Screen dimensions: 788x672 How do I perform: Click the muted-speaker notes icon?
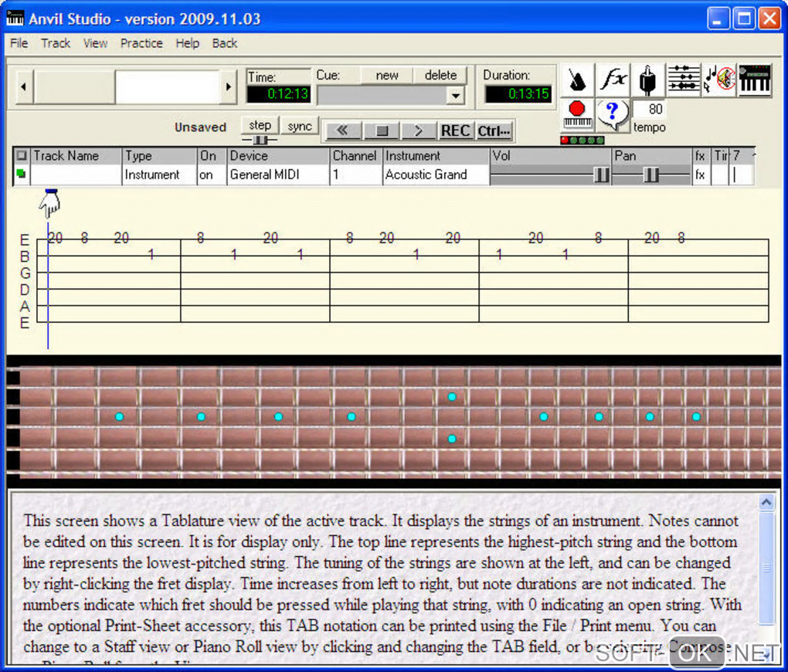click(x=719, y=80)
